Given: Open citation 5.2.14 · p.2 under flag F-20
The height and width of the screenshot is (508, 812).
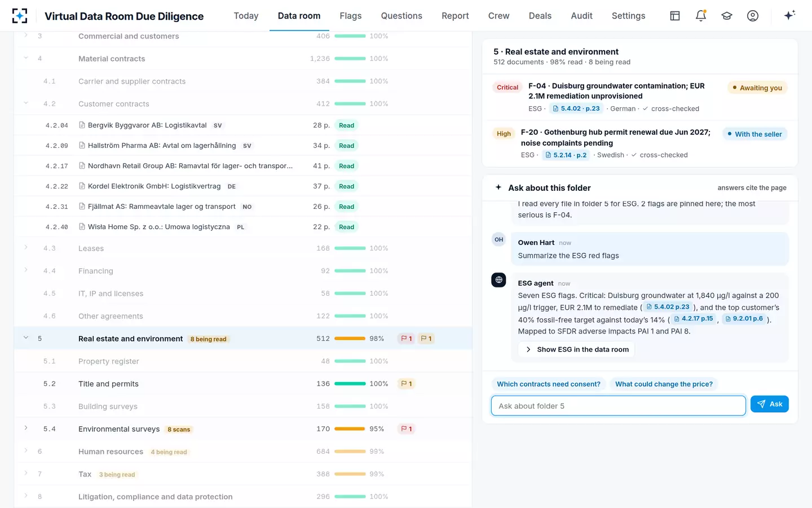Looking at the screenshot, I should coord(566,155).
